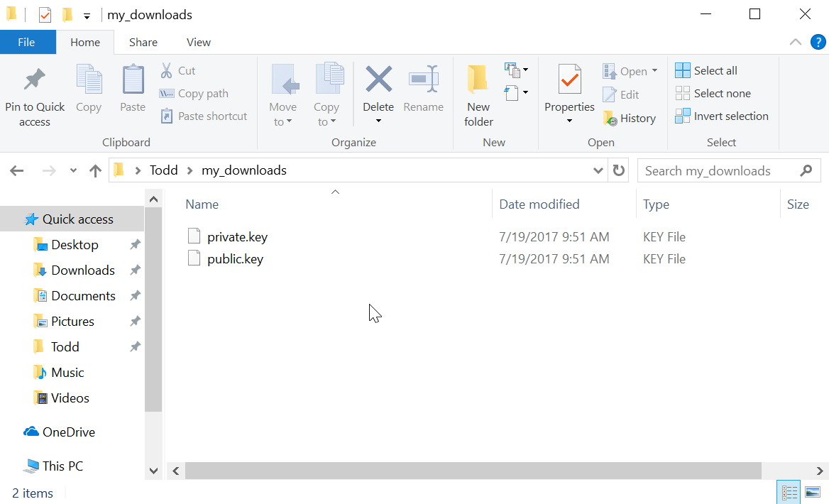Open OneDrive in the navigation pane
Image resolution: width=829 pixels, height=504 pixels.
(x=69, y=432)
